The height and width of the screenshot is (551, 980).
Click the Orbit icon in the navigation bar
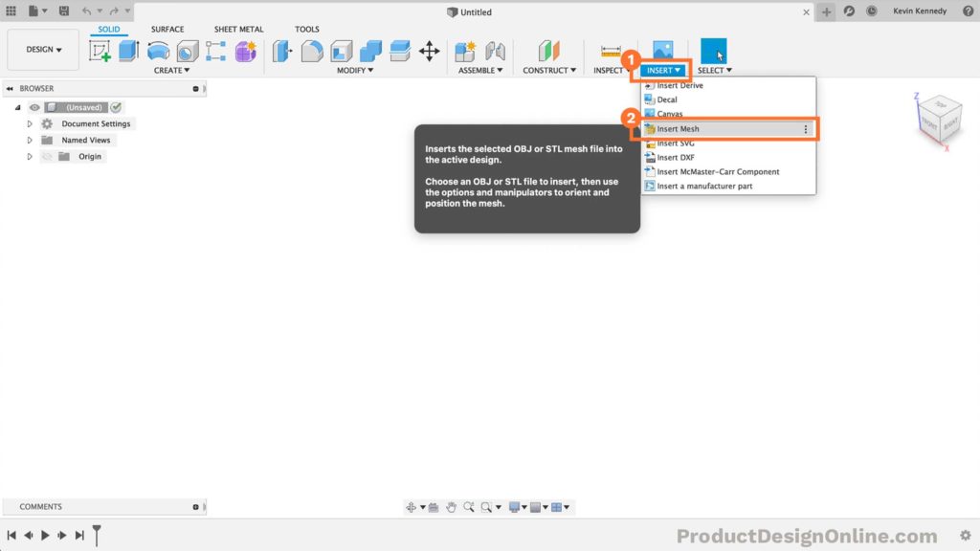pyautogui.click(x=412, y=507)
